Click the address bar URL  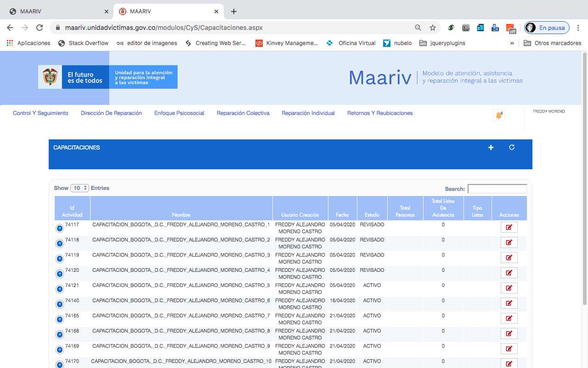coord(164,28)
